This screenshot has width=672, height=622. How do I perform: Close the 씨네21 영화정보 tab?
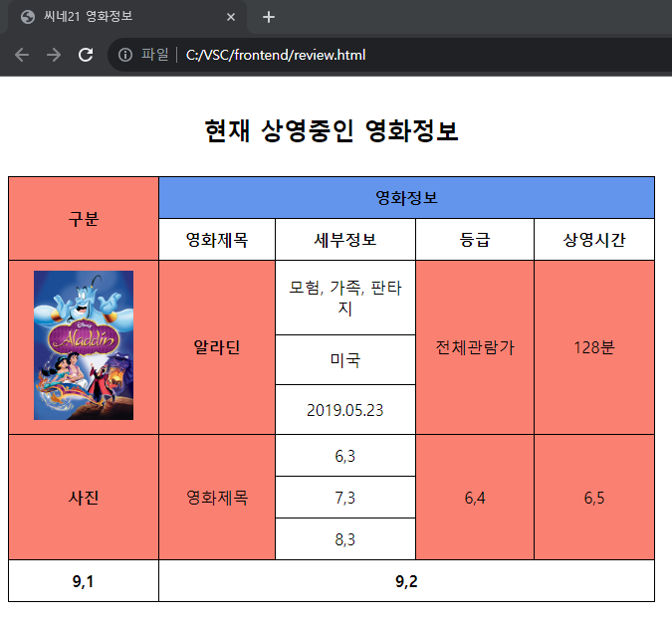coord(231,17)
